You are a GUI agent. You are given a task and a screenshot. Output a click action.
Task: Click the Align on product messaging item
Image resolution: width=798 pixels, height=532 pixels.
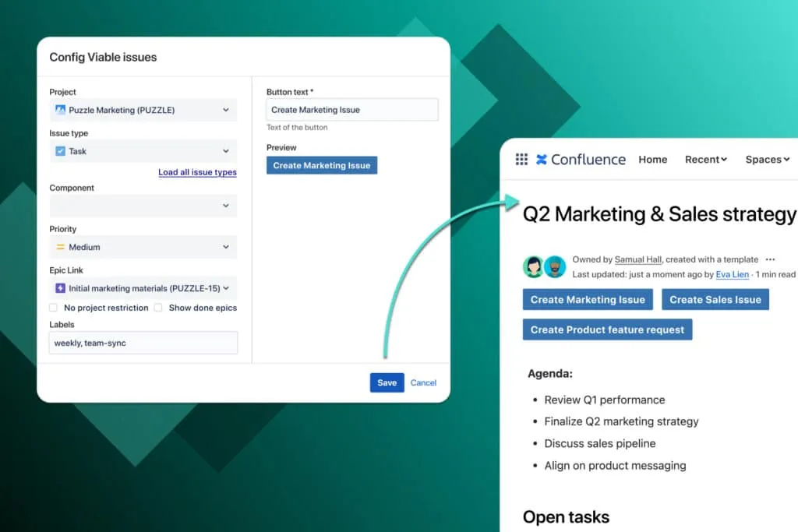coord(616,465)
